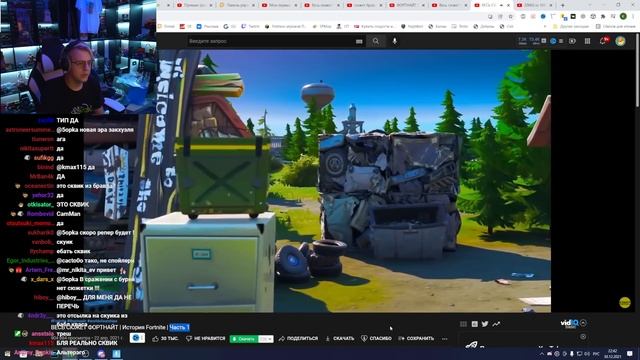Open the taskbar clock and date
This screenshot has width=640, height=360.
pyautogui.click(x=613, y=353)
